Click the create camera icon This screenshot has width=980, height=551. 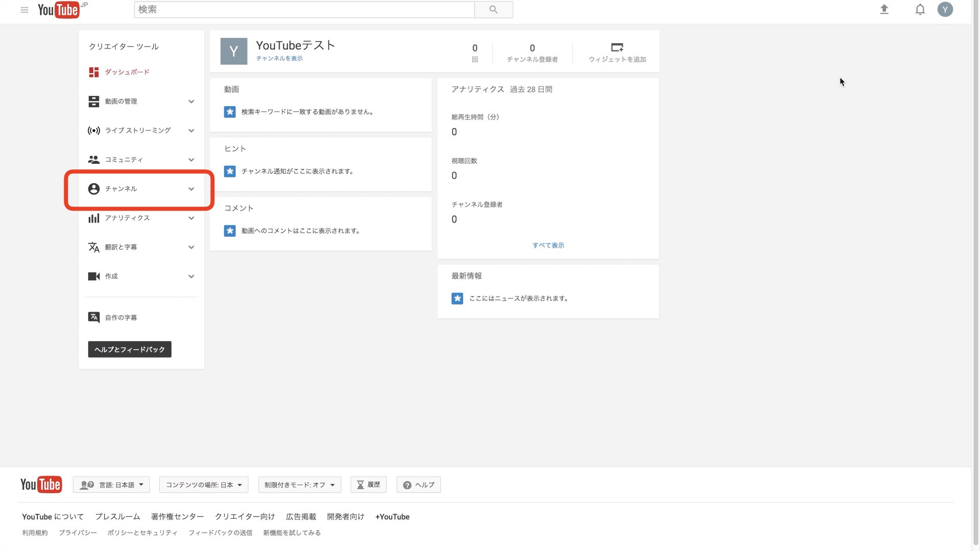click(x=94, y=276)
